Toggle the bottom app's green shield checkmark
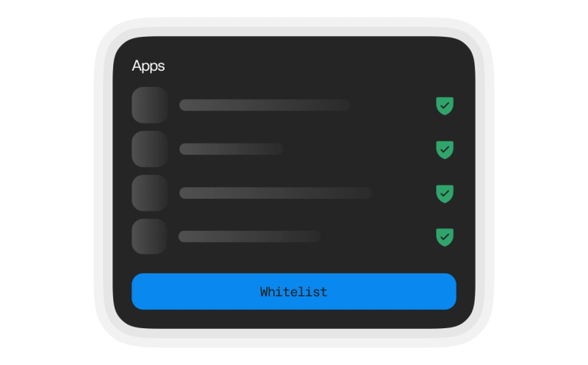Image resolution: width=588 pixels, height=365 pixels. tap(445, 237)
